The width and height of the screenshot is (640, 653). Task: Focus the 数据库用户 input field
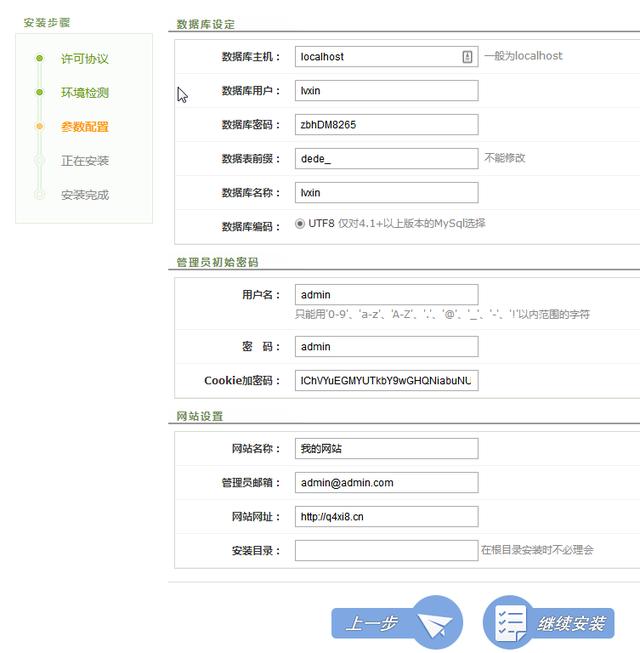tap(386, 91)
